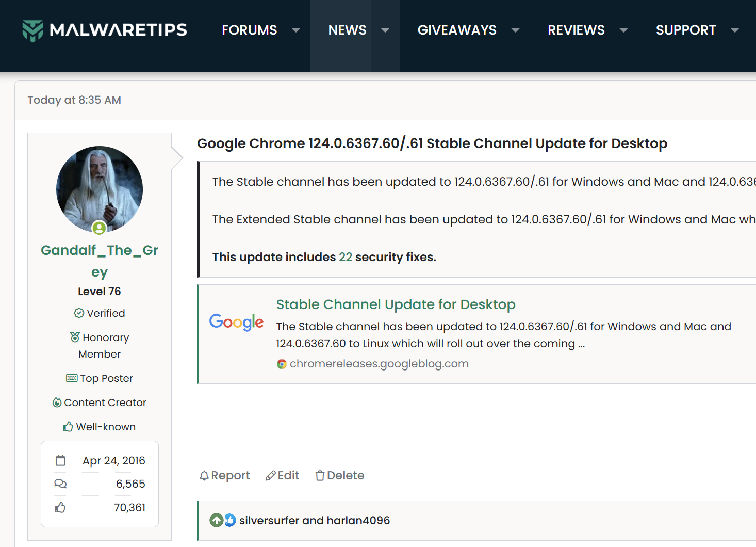Click the Chrome favicon beside chromereleases.googleblog.com
756x547 pixels.
point(282,364)
